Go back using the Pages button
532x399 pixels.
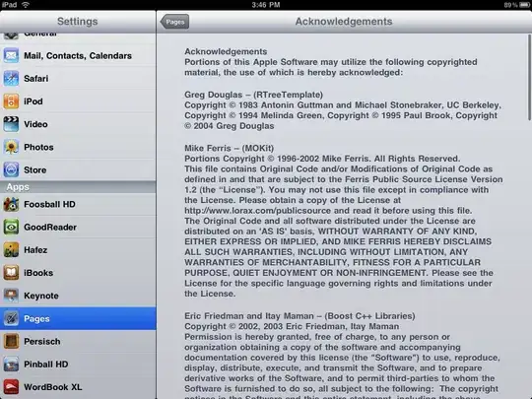(174, 22)
